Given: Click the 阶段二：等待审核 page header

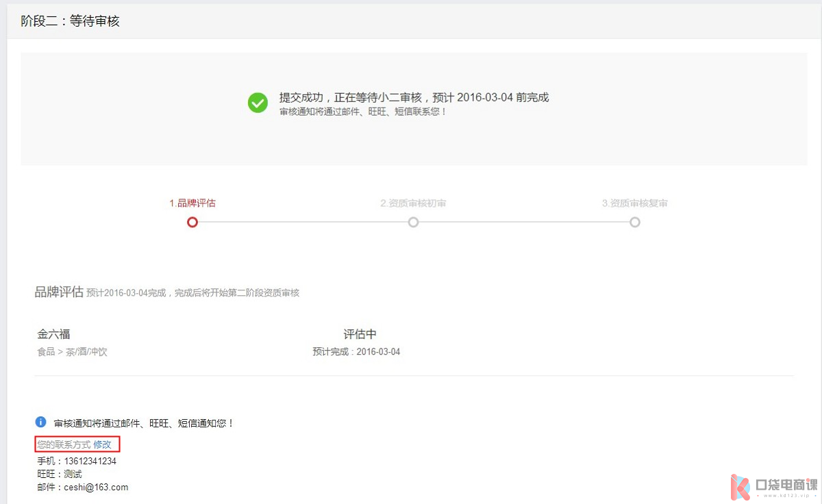Looking at the screenshot, I should (x=70, y=21).
